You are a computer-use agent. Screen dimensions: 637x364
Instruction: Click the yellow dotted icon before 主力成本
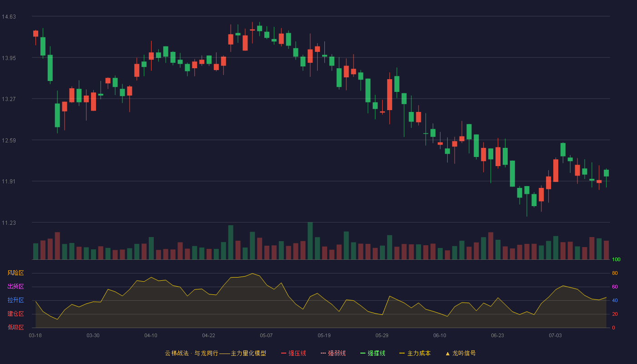pos(402,353)
